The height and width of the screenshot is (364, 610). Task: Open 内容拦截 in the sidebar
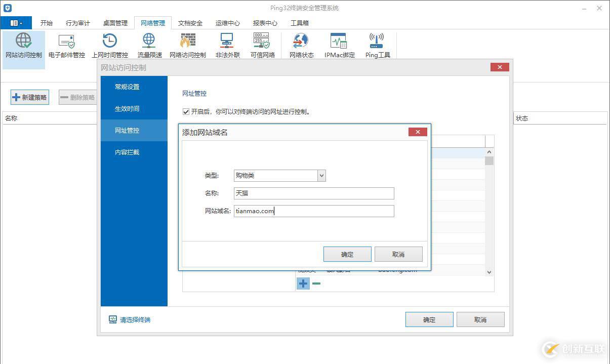coord(134,152)
